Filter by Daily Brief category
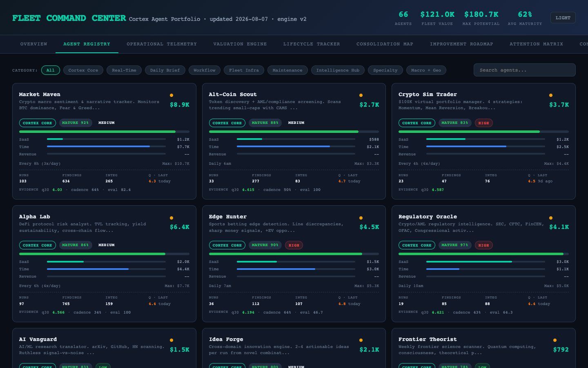Image resolution: width=588 pixels, height=368 pixels. coord(165,70)
